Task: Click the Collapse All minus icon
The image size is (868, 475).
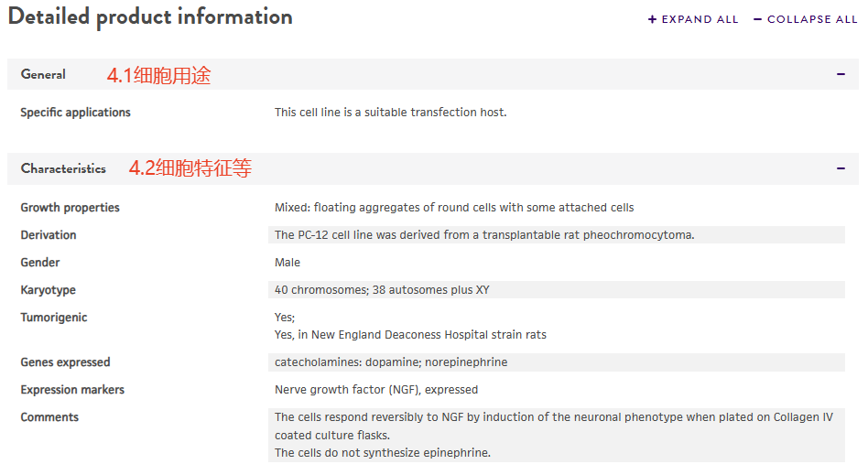Action: click(x=757, y=19)
